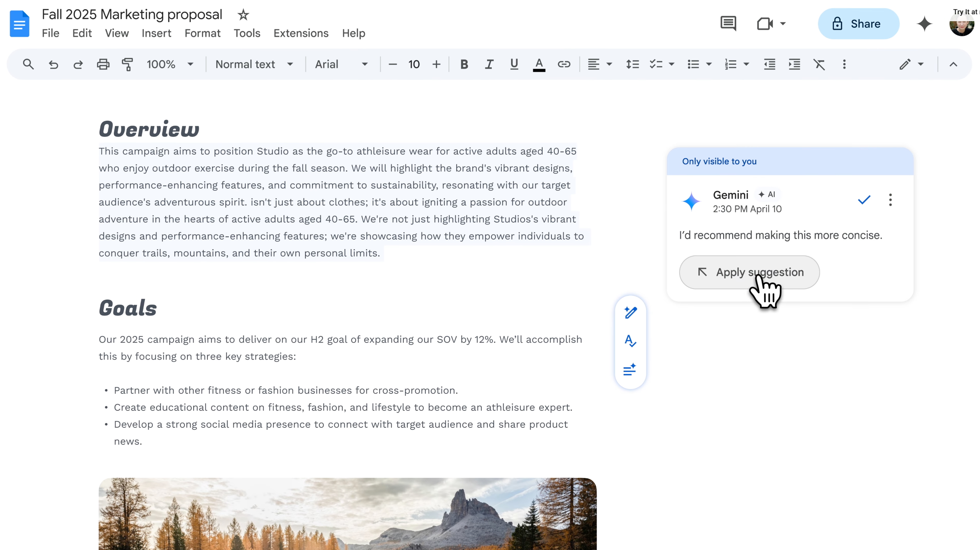Open print dialog
Screen dimensions: 980x550
pos(103,64)
